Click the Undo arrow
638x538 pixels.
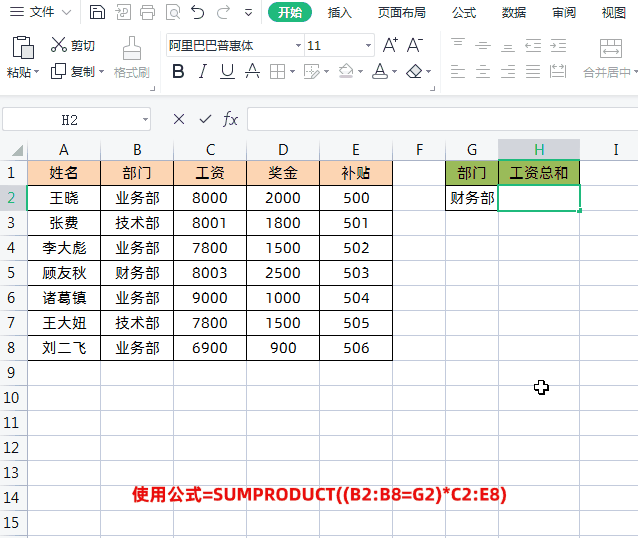(198, 13)
